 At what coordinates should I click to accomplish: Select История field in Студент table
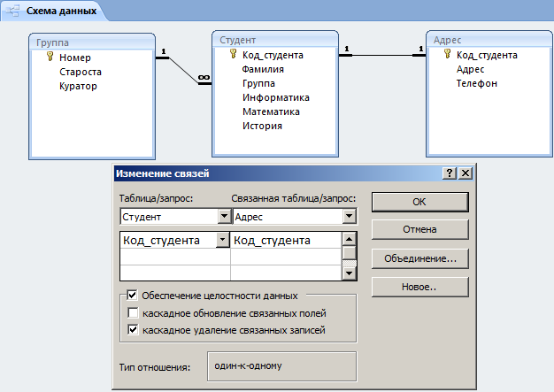click(262, 126)
